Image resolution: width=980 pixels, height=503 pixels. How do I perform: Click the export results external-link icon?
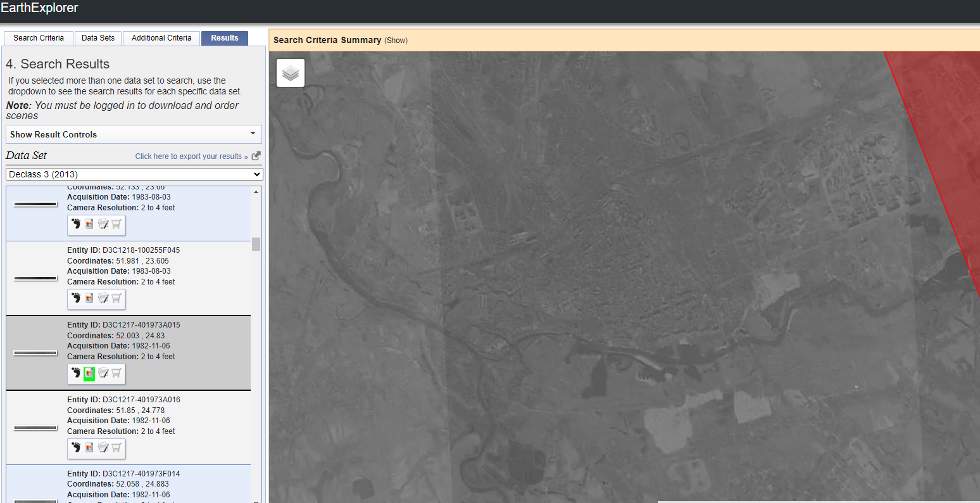coord(256,156)
